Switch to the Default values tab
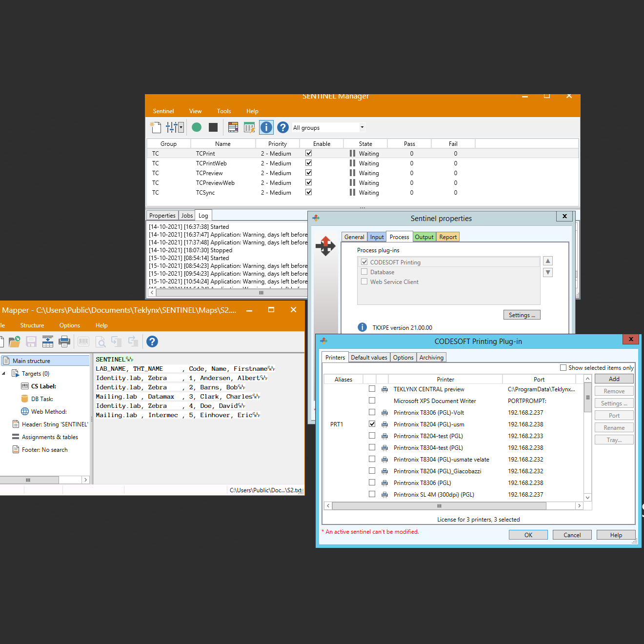Image resolution: width=644 pixels, height=644 pixels. tap(369, 358)
